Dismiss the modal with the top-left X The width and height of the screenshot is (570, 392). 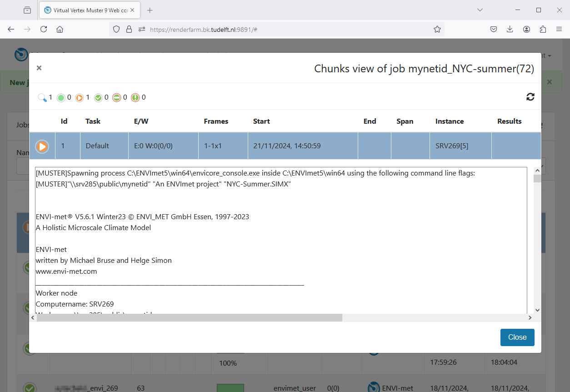tap(39, 68)
